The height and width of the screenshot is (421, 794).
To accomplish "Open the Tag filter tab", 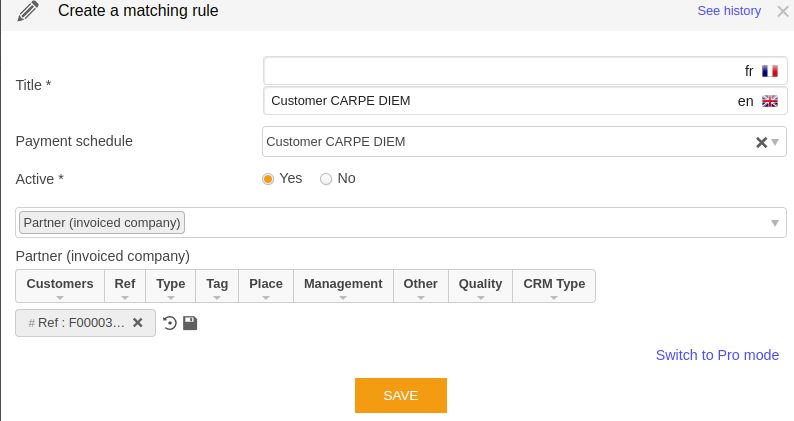I will point(217,285).
